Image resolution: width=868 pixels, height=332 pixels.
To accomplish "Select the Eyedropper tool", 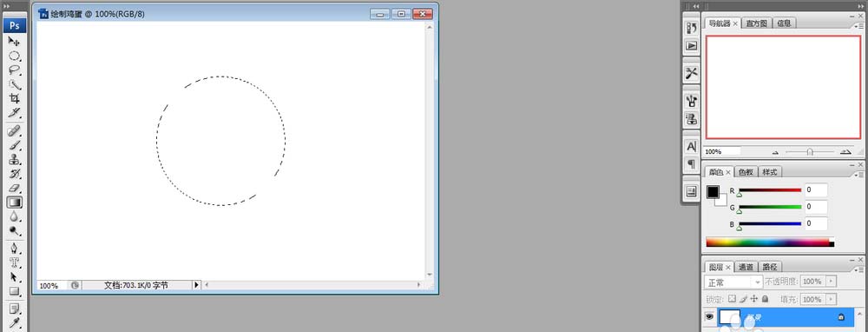I will (15, 322).
